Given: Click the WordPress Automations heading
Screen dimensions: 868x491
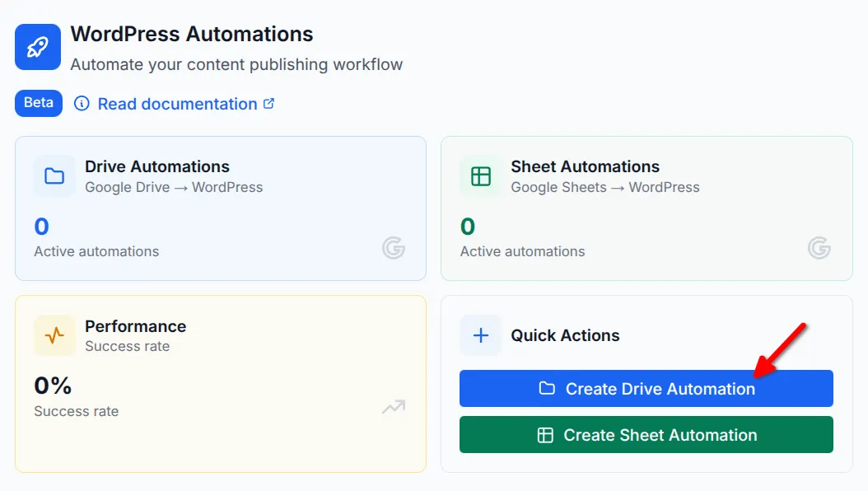Looking at the screenshot, I should 192,35.
